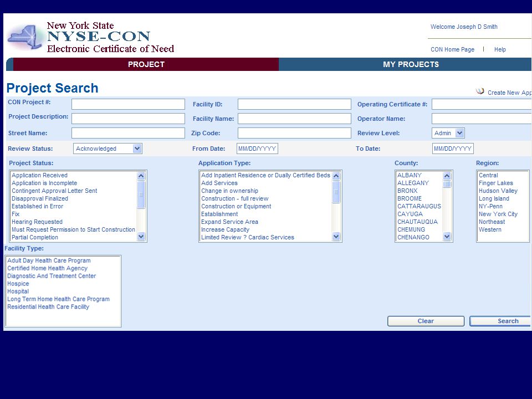Screen dimensions: 532x399
Task: Select CHEMUNG county
Action: (411, 229)
